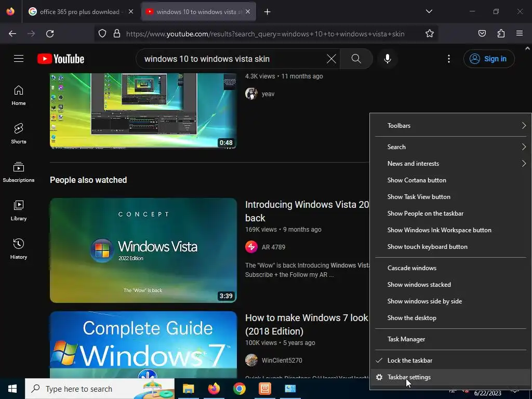Open the YouTube guide hamburger menu
Viewport: 532px width, 399px height.
coord(19,59)
